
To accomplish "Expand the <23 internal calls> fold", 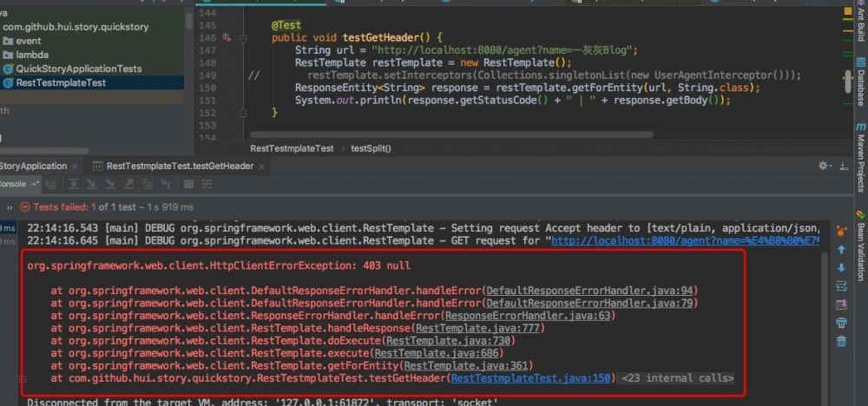I will 678,378.
